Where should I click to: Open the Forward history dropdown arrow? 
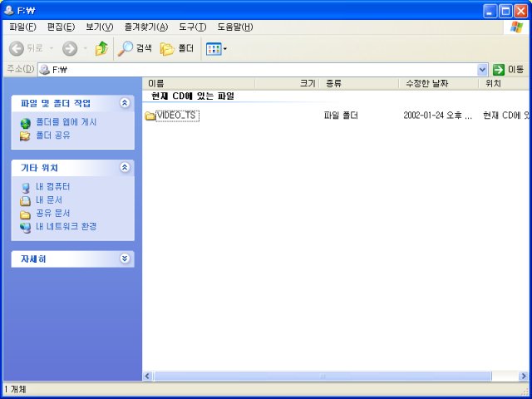point(85,48)
